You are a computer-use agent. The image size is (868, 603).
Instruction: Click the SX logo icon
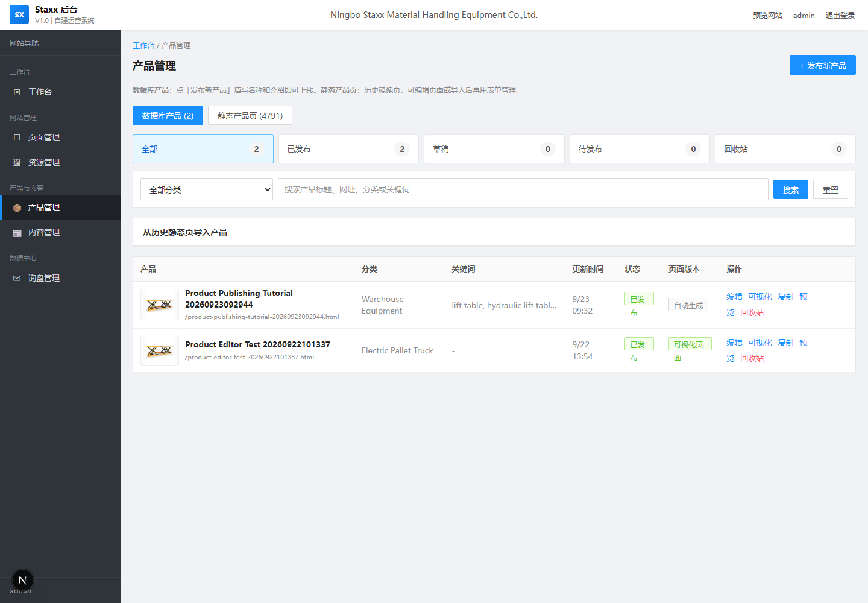[x=19, y=14]
